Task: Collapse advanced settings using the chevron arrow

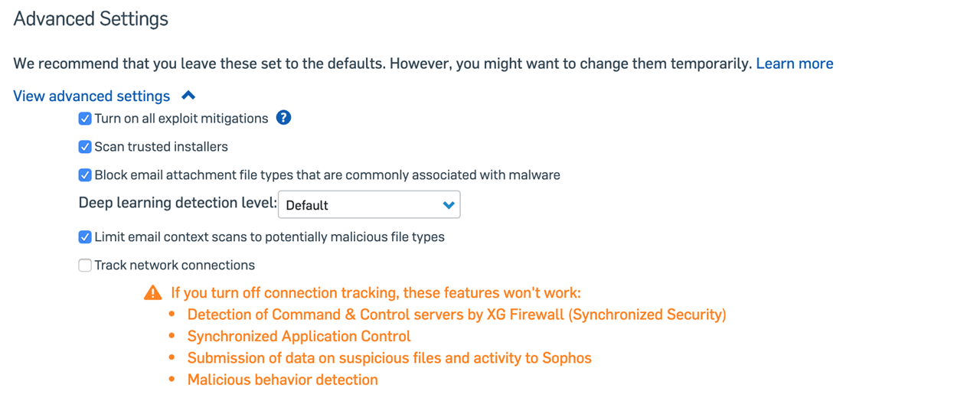Action: click(188, 96)
